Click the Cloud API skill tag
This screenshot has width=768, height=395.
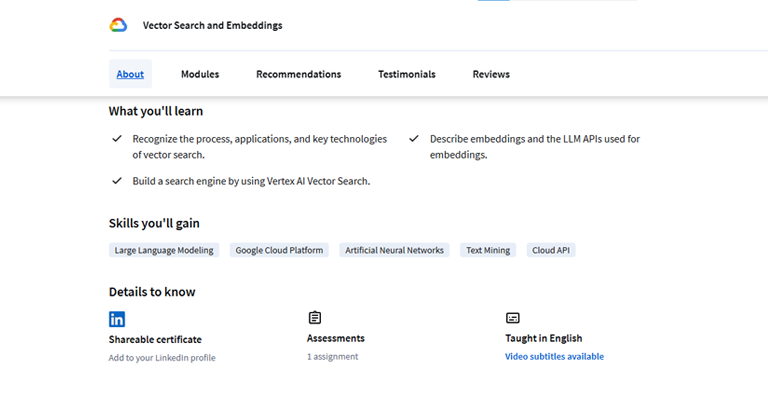click(551, 250)
